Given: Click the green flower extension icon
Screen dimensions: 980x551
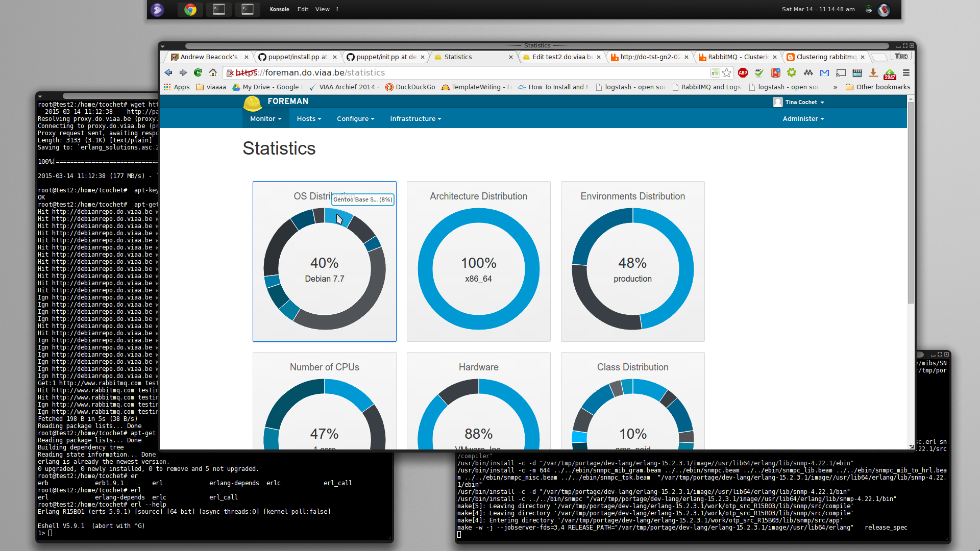Looking at the screenshot, I should click(x=792, y=73).
